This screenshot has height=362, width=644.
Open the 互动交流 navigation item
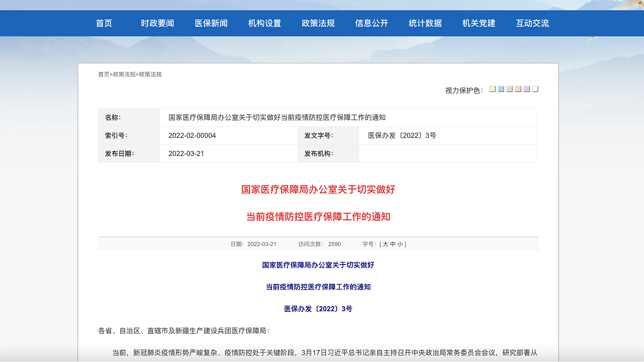coord(532,23)
